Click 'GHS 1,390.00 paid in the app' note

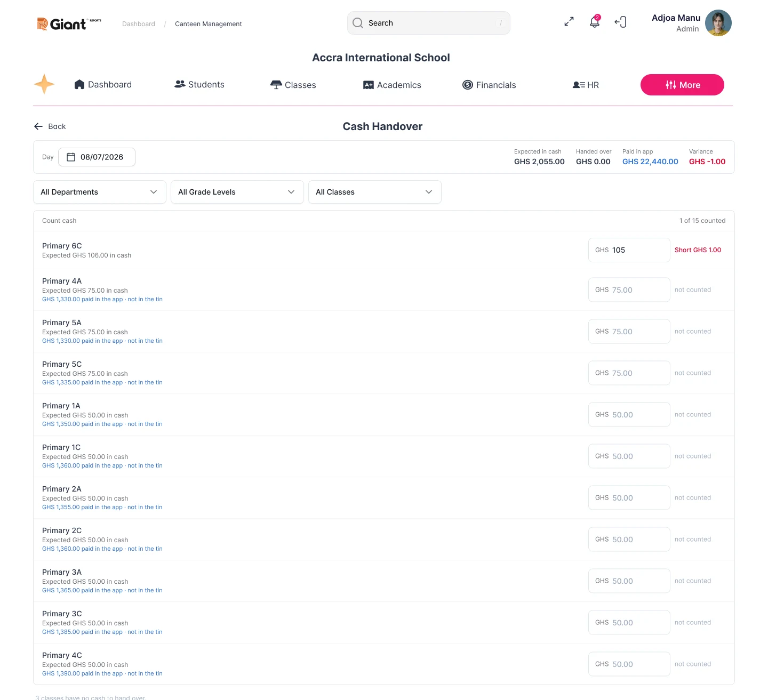[x=83, y=674]
